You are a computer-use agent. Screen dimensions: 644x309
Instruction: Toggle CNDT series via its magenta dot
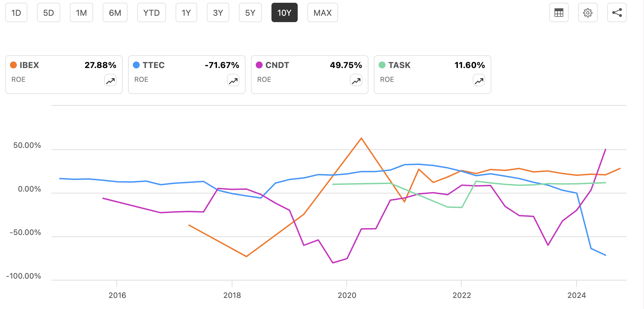[258, 65]
